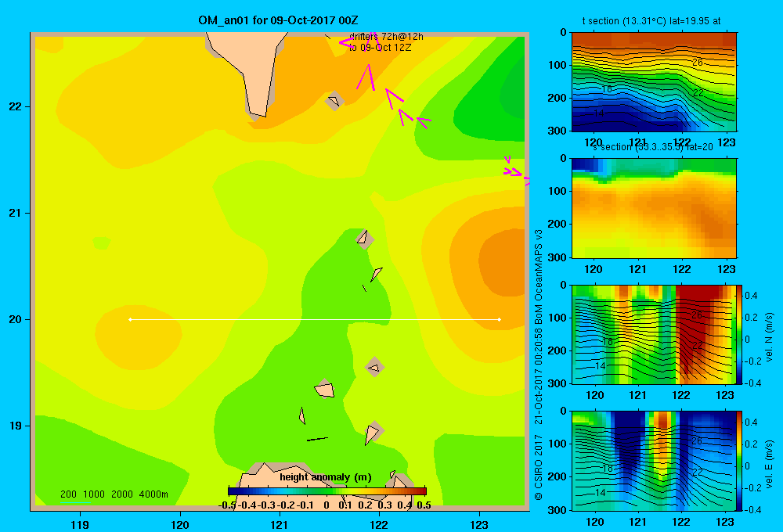Click the vel. N panel's vertical colorbar
Viewport: 783px width, 532px height.
coord(740,334)
